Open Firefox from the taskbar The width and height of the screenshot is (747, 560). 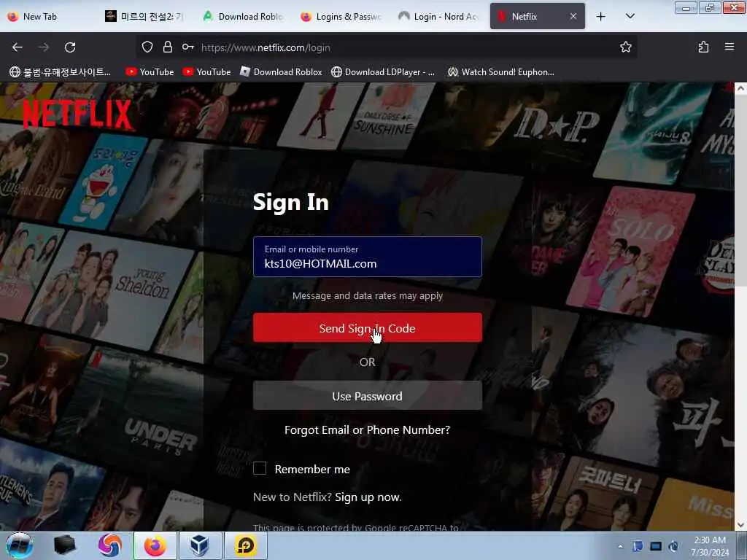pyautogui.click(x=155, y=545)
